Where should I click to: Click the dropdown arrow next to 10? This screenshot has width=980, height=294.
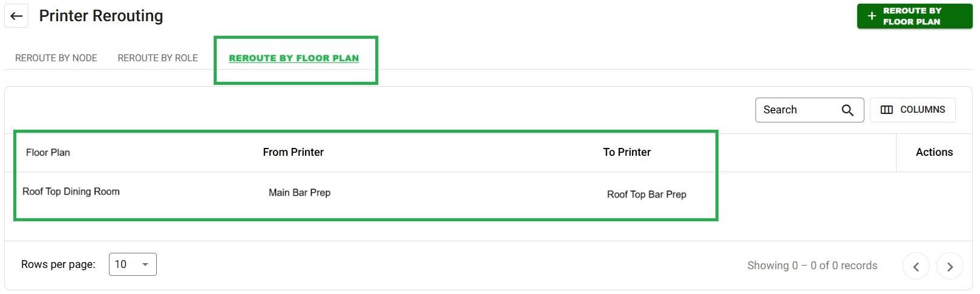pos(145,264)
